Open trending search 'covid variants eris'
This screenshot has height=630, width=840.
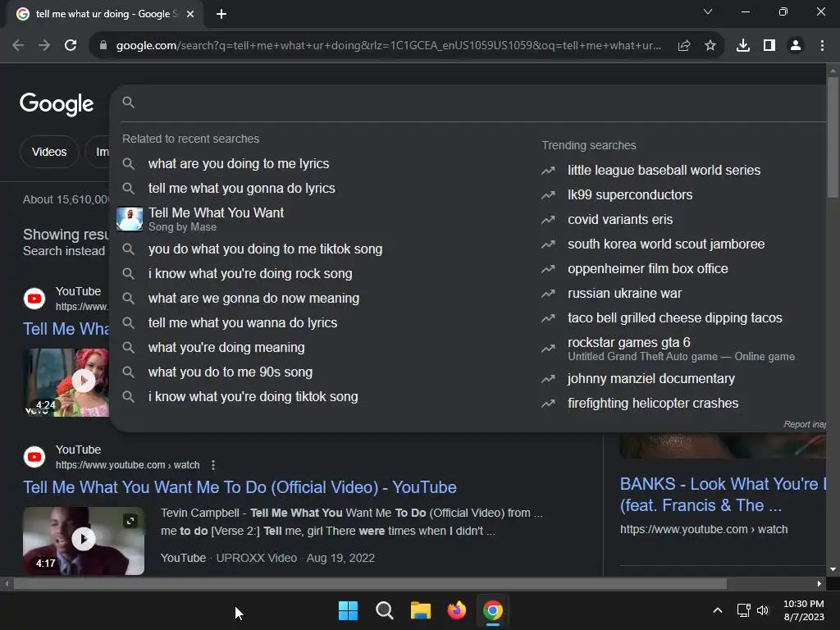tap(620, 220)
